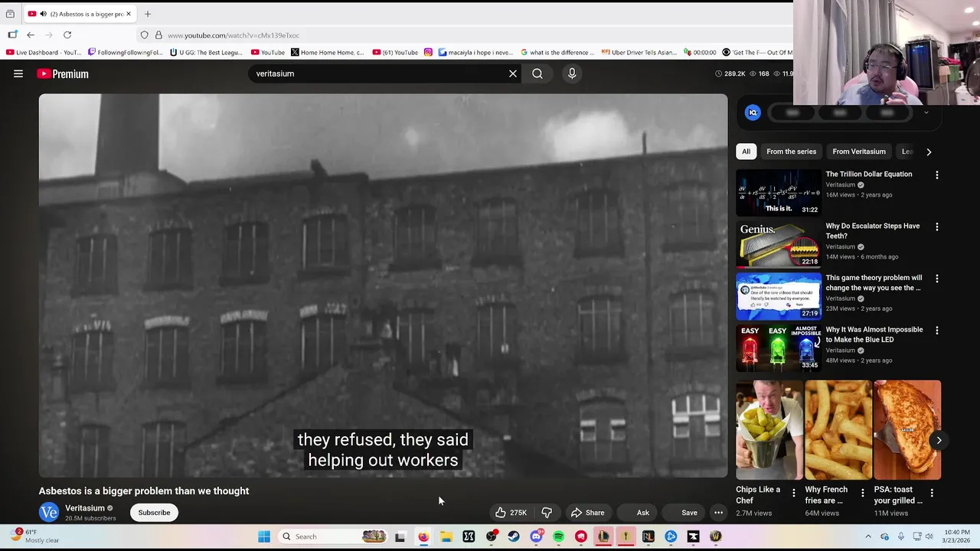Open Why Do Escalator Steps video title
Image resolution: width=980 pixels, height=551 pixels.
click(873, 231)
